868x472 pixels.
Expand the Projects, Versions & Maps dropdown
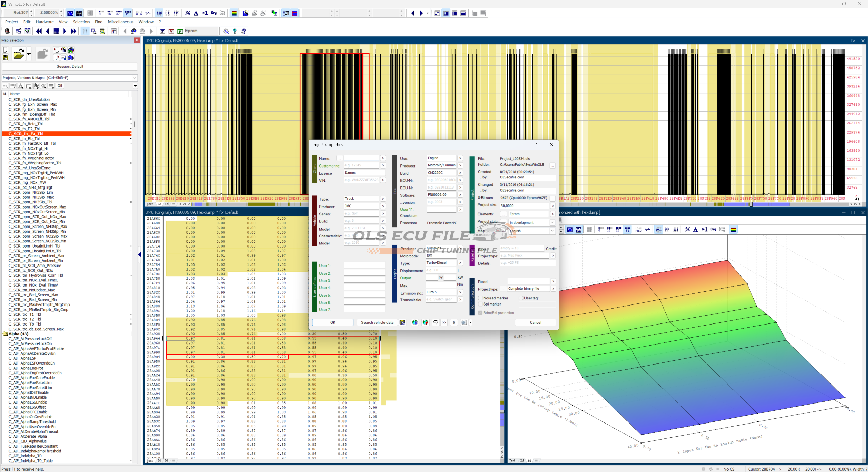[x=135, y=78]
